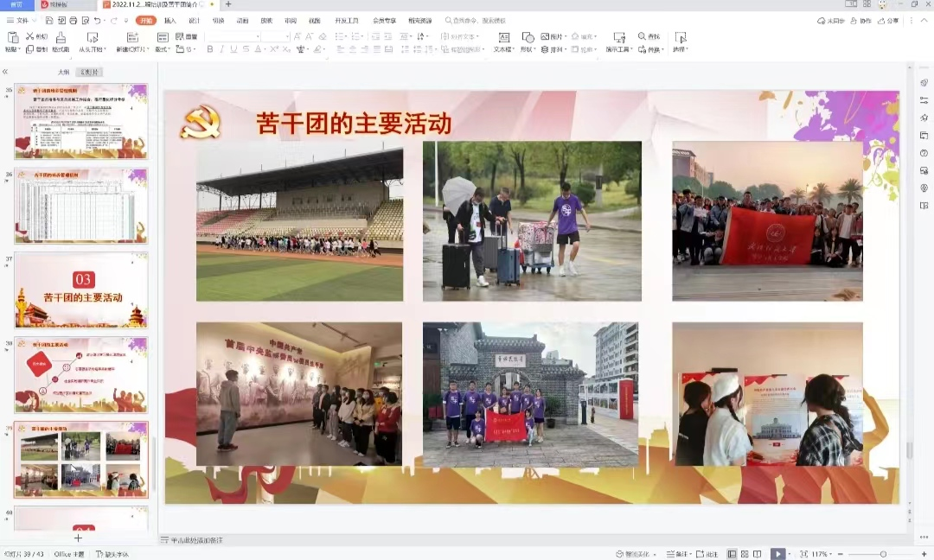Click the Collaborate button
This screenshot has height=560, width=934.
[861, 20]
